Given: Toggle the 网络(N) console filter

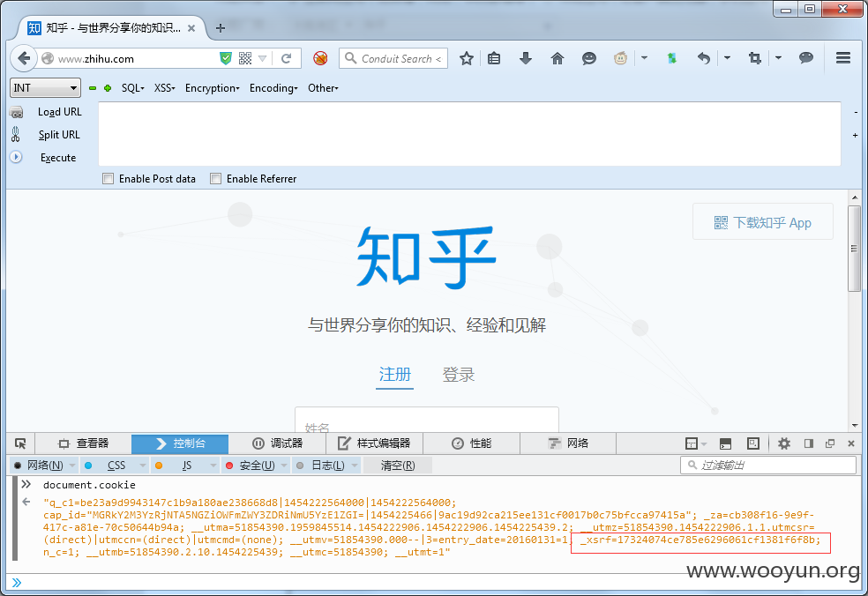Looking at the screenshot, I should click(x=39, y=466).
